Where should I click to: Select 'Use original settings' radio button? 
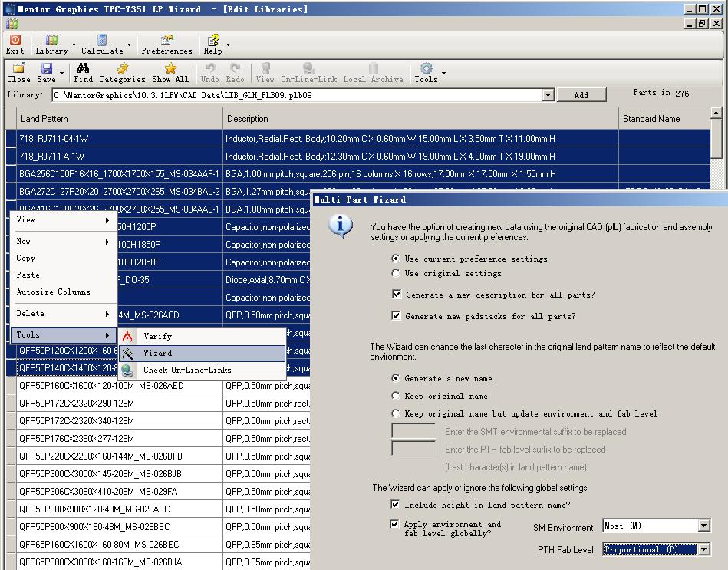396,273
